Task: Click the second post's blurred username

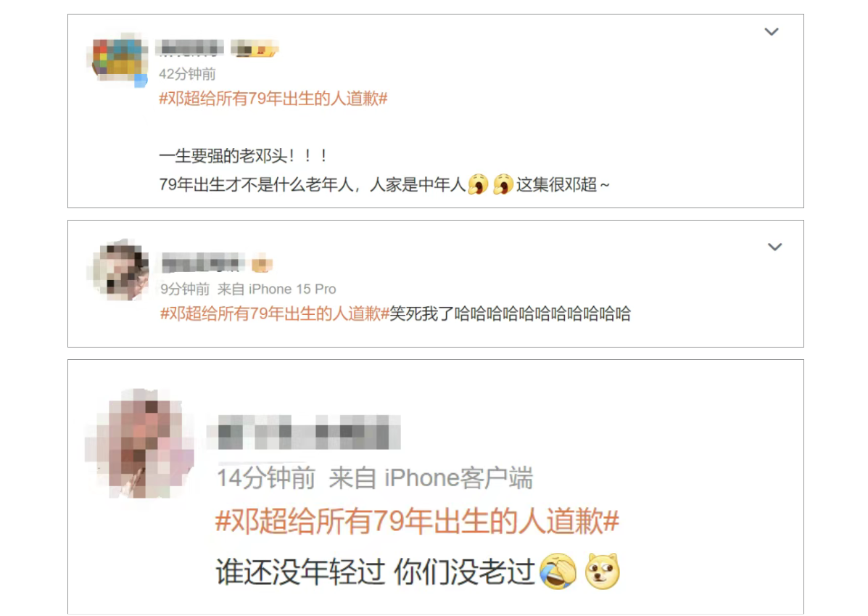Action: (x=202, y=263)
